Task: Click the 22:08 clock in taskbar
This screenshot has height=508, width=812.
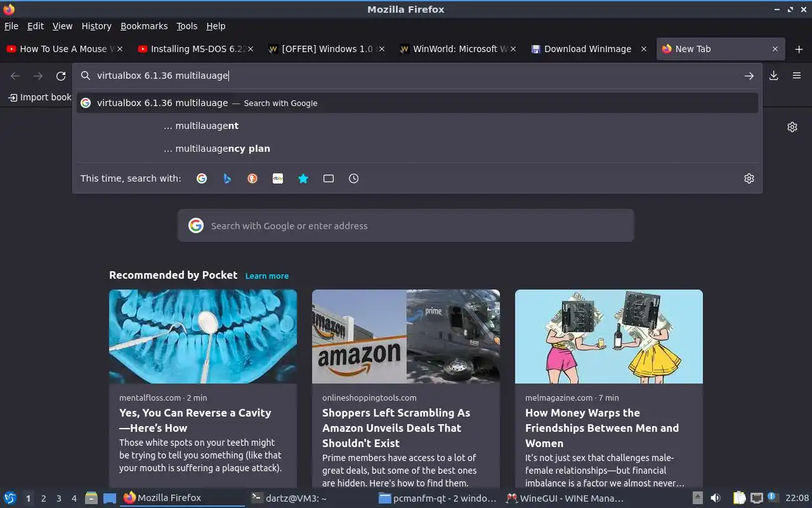Action: click(x=797, y=498)
